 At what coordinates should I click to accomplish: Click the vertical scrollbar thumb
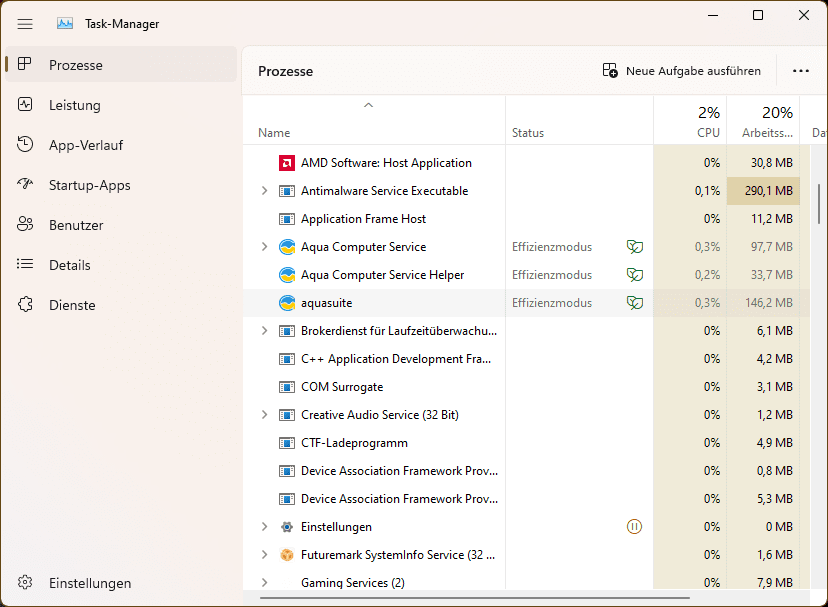[819, 204]
